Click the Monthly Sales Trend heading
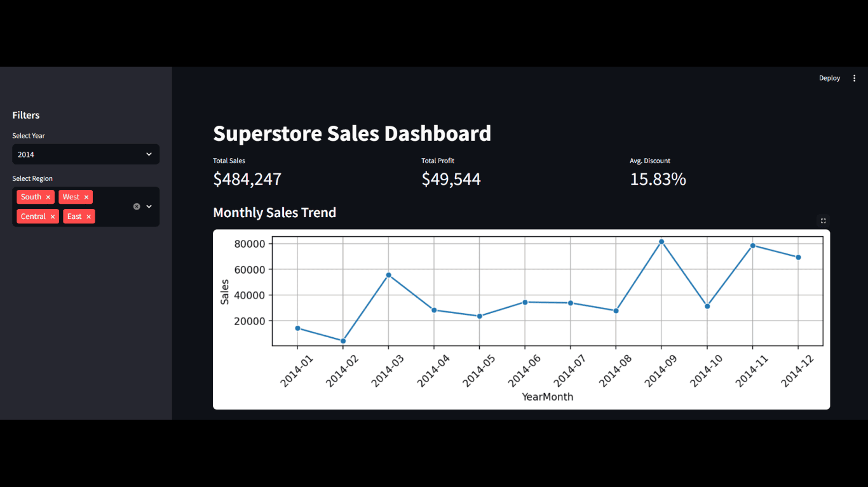868x487 pixels. coord(275,213)
